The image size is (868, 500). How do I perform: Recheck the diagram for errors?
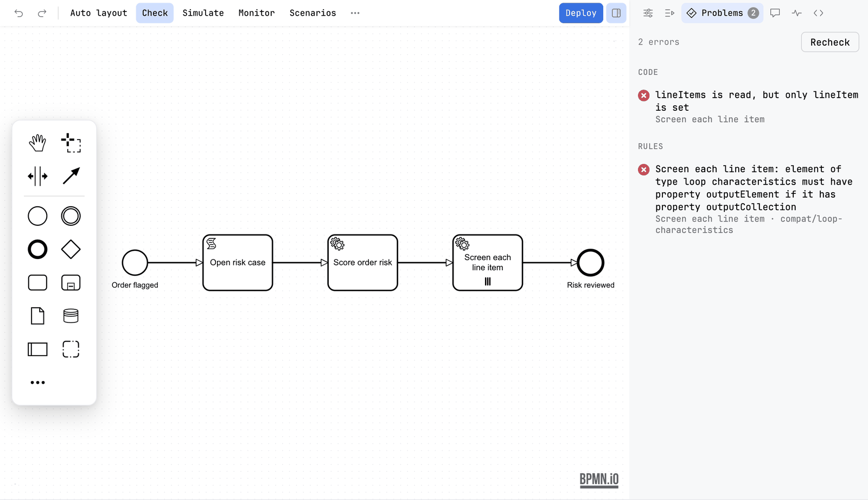click(x=830, y=42)
